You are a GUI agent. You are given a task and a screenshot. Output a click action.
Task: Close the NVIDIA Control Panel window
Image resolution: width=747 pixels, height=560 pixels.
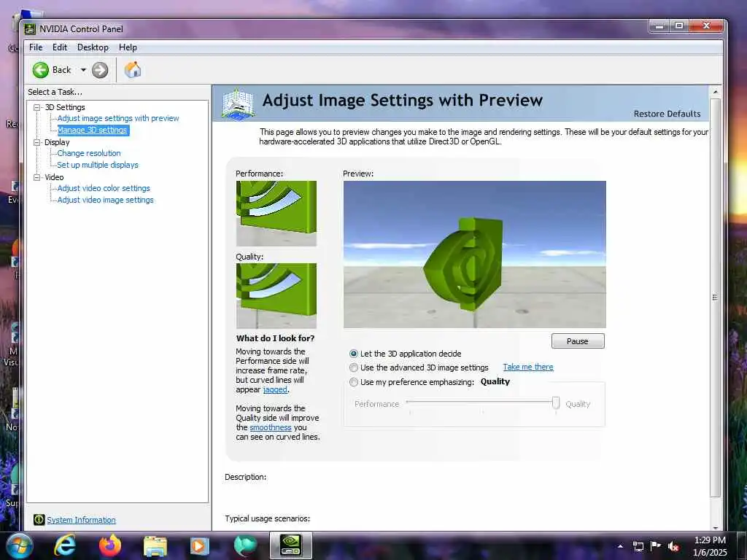pyautogui.click(x=706, y=26)
